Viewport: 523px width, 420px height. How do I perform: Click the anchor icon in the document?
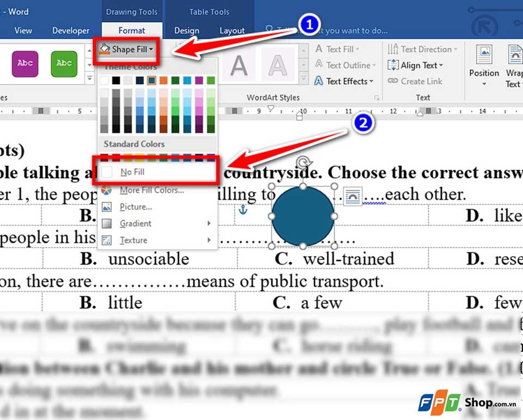[243, 210]
